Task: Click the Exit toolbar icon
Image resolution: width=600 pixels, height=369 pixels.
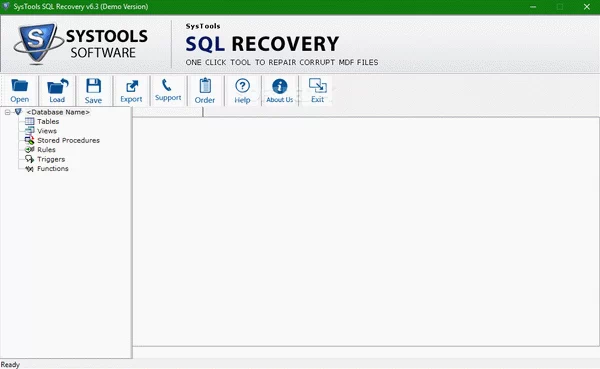Action: pyautogui.click(x=318, y=85)
